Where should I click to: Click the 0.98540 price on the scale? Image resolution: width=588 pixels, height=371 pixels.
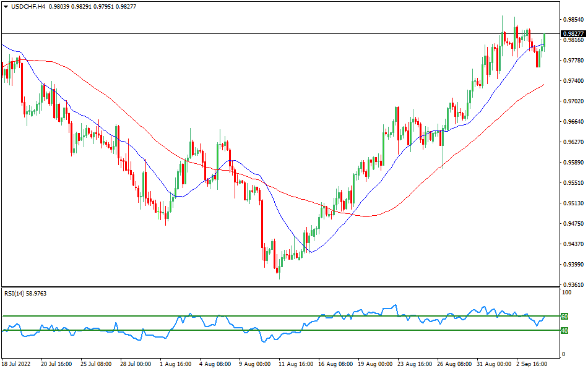[573, 20]
